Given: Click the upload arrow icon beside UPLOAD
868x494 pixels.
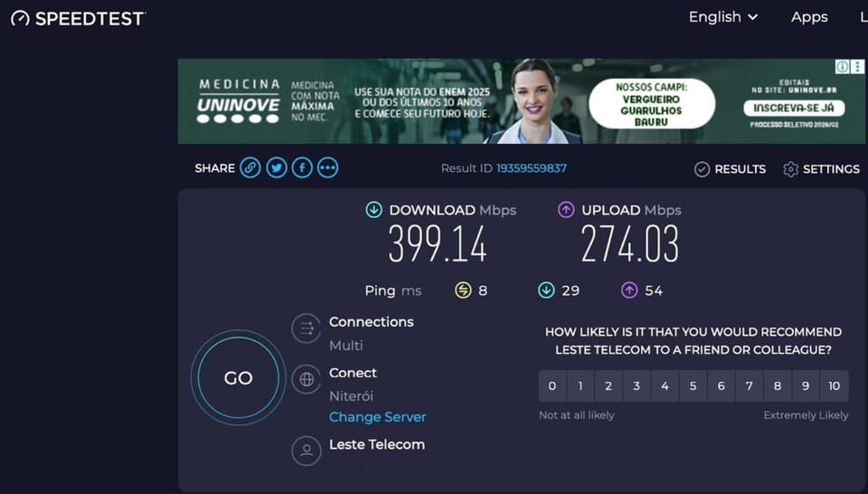Looking at the screenshot, I should [566, 210].
